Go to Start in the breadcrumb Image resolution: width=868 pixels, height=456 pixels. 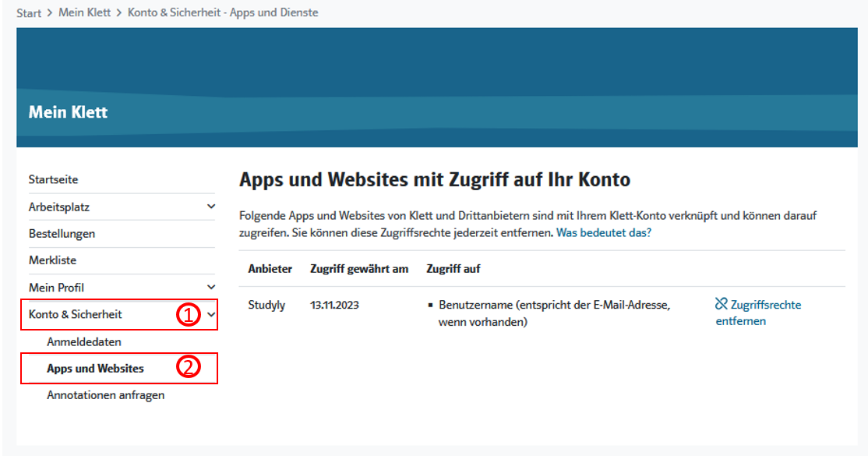coord(29,13)
